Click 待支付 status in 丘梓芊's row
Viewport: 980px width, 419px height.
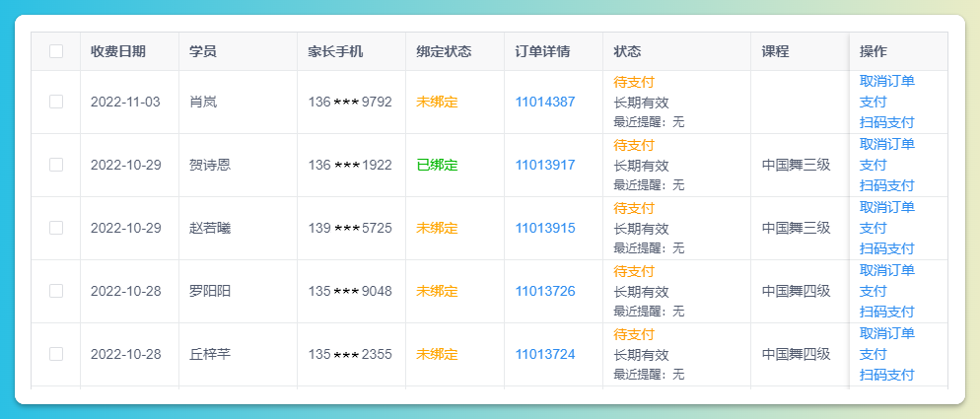point(634,334)
